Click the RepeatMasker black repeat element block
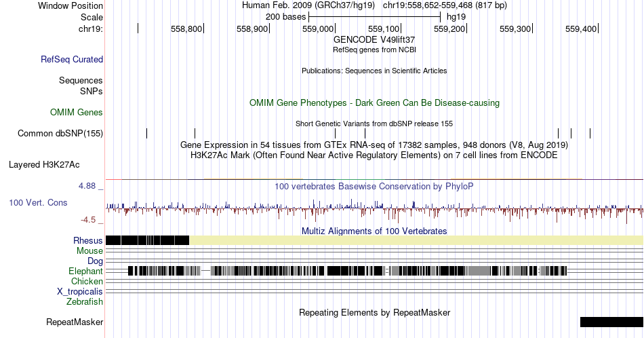The image size is (644, 338). point(611,322)
